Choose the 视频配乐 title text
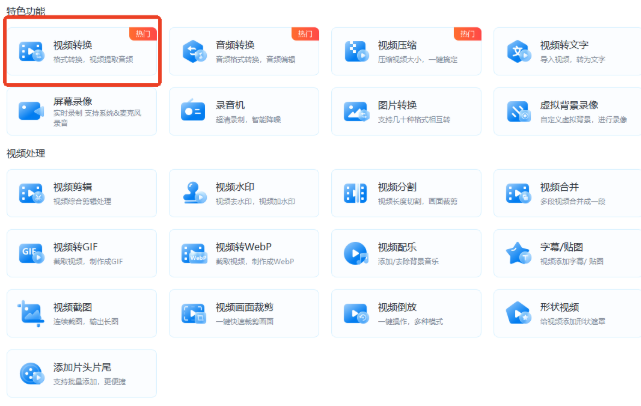The height and width of the screenshot is (406, 641). (x=397, y=247)
